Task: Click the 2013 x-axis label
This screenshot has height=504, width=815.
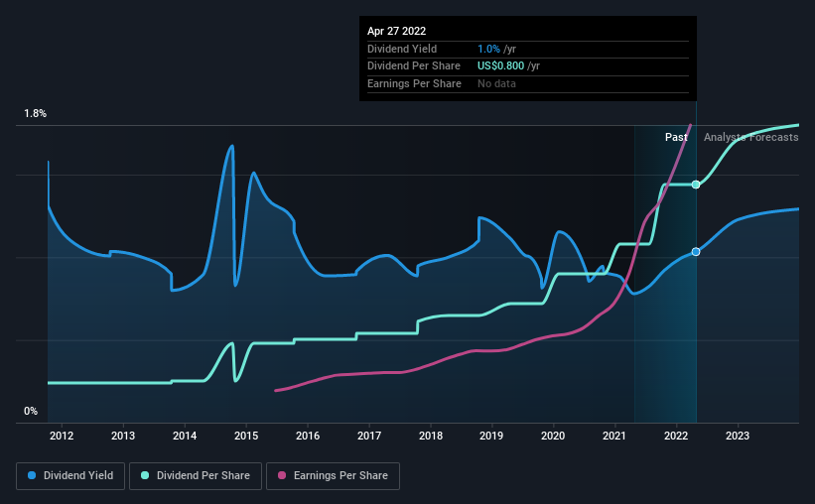Action: coord(123,436)
